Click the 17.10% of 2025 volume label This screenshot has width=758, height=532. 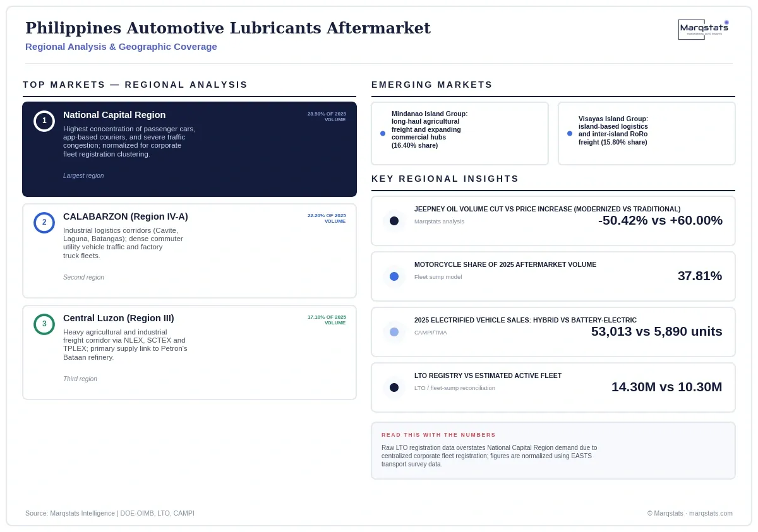[x=327, y=320]
